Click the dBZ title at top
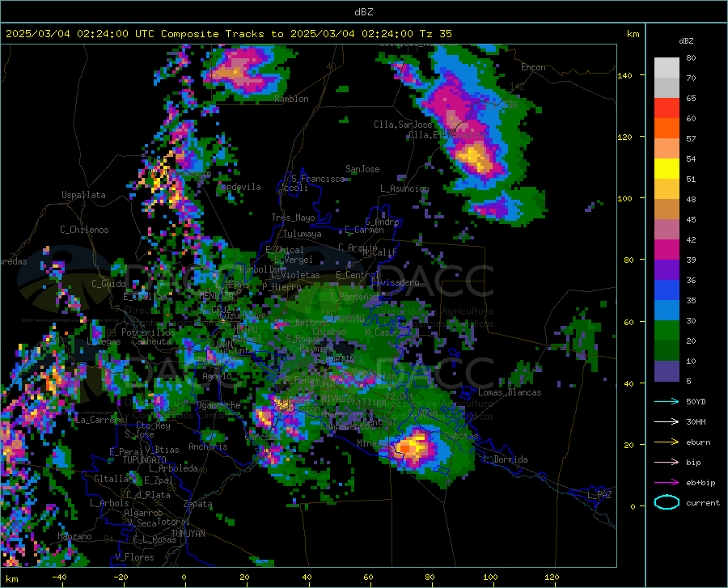This screenshot has height=588, width=728. coord(363,12)
